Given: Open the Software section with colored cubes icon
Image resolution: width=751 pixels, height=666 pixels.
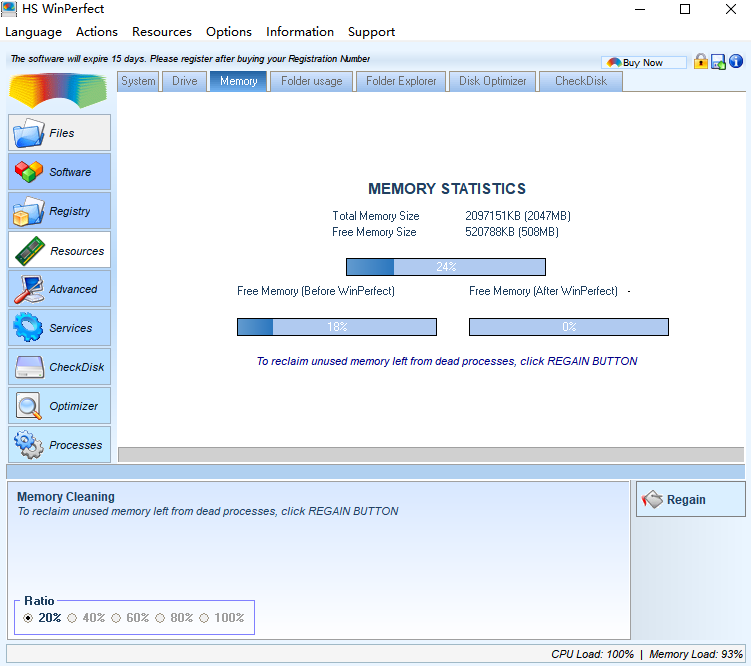Looking at the screenshot, I should (29, 171).
